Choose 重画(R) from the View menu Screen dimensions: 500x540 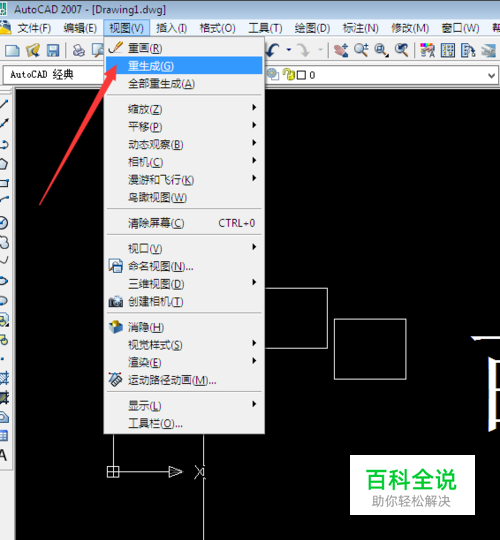[x=184, y=48]
